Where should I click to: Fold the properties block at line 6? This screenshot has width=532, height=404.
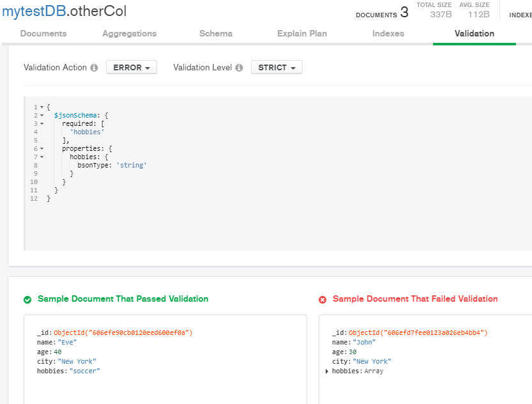click(x=42, y=149)
